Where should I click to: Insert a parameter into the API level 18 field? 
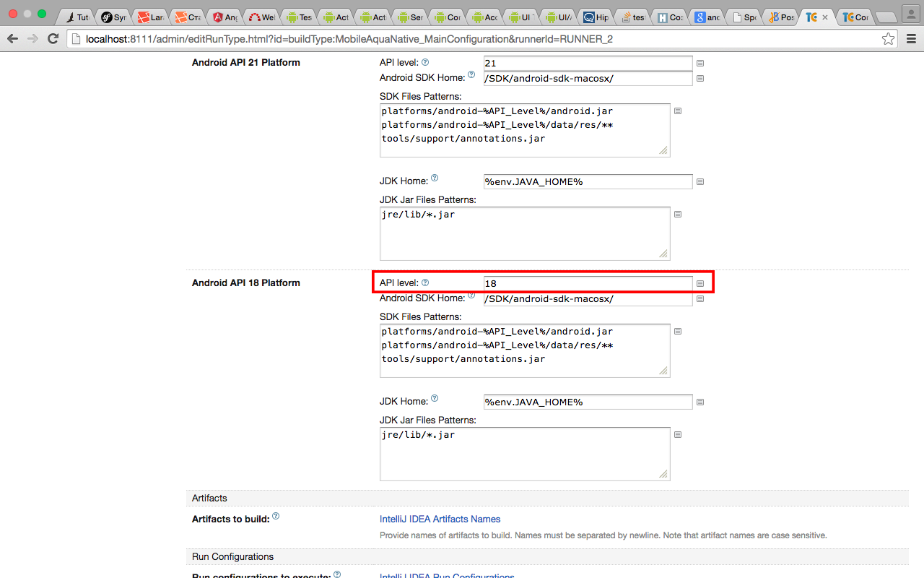pos(699,283)
